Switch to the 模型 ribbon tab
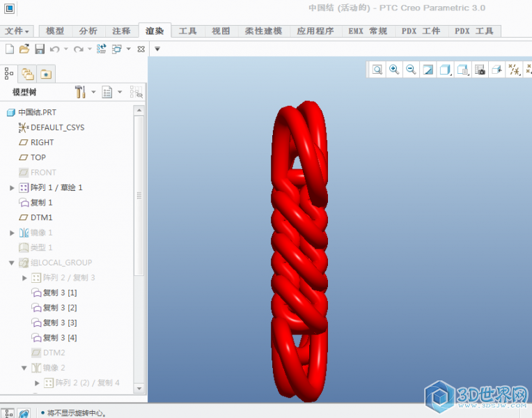532x418 pixels. [54, 31]
